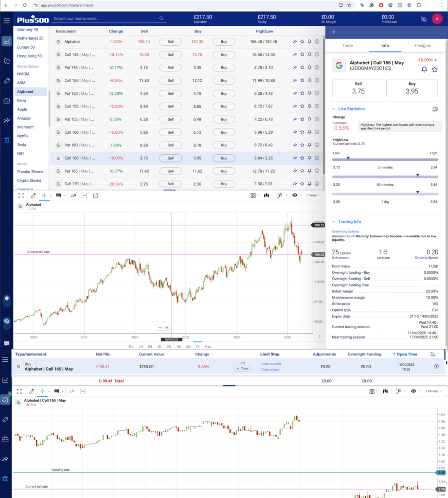Click the trend line drawing icon
This screenshot has height=498, width=448.
(73, 196)
